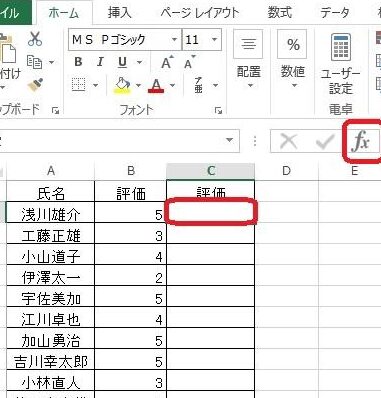This screenshot has height=398, width=381.
Task: Select the evaluation value 2 for 伊澤太一
Action: pos(131,275)
